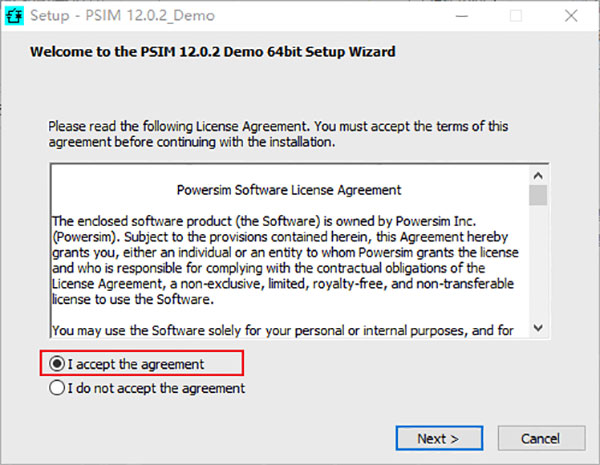The width and height of the screenshot is (600, 465).
Task: Click Next to continue installation
Action: pos(439,438)
